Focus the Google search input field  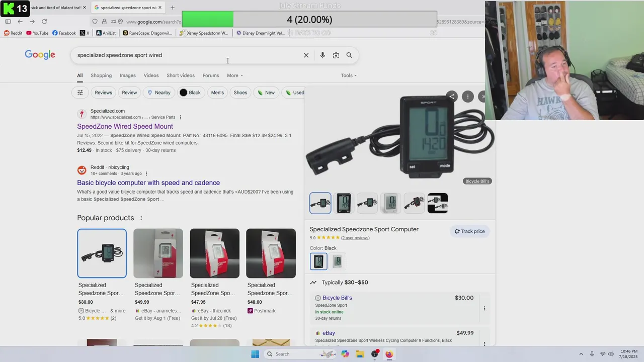tap(186, 55)
